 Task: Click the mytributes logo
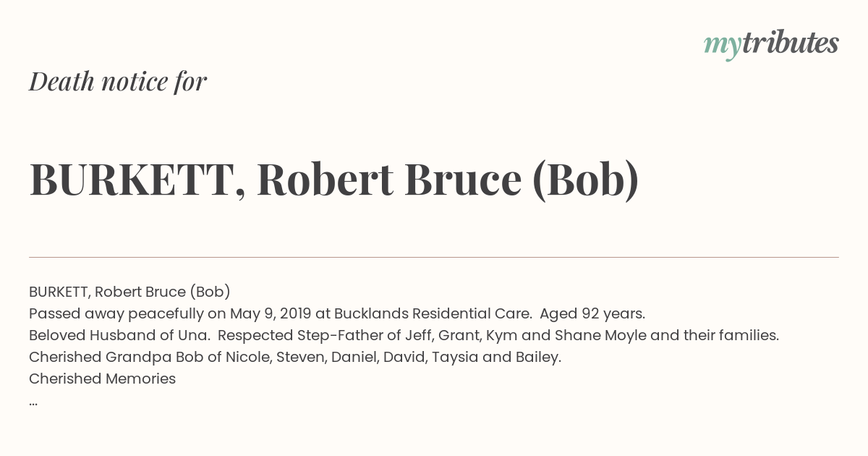(771, 45)
